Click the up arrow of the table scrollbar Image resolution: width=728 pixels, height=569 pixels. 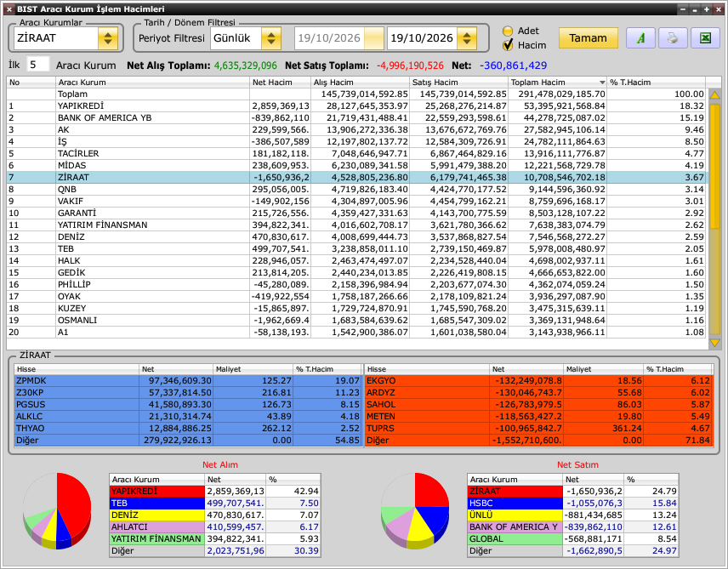click(714, 94)
